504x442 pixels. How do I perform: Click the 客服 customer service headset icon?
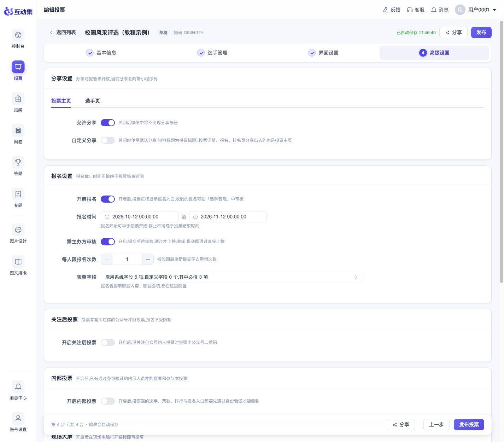410,10
